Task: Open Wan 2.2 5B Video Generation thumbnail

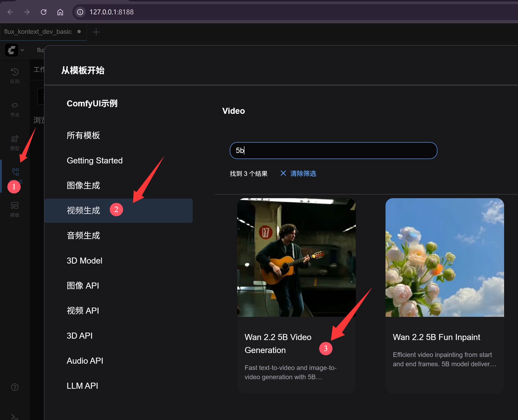Action: (x=296, y=258)
